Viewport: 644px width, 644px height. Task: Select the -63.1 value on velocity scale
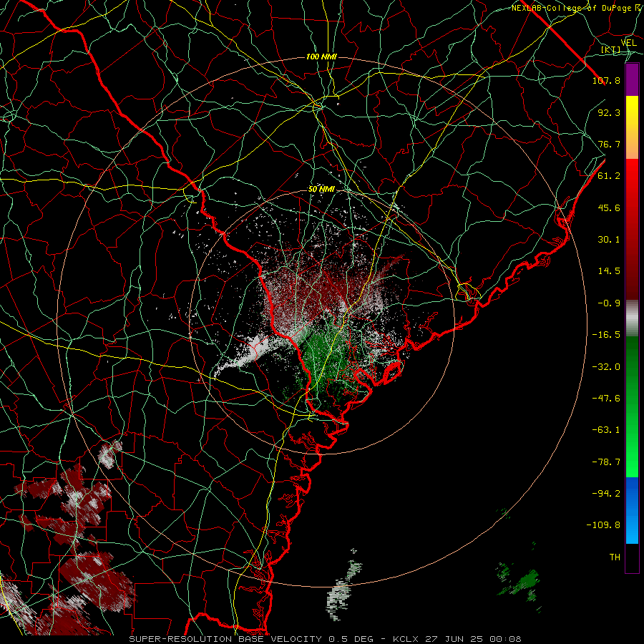pos(606,430)
